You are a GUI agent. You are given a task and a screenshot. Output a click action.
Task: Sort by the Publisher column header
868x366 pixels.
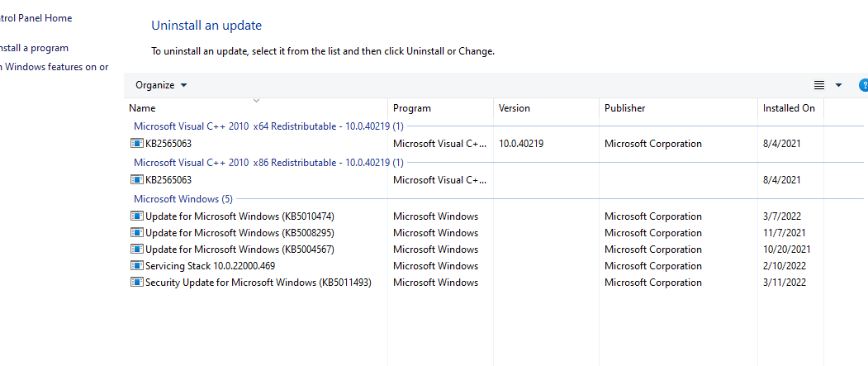pos(624,108)
